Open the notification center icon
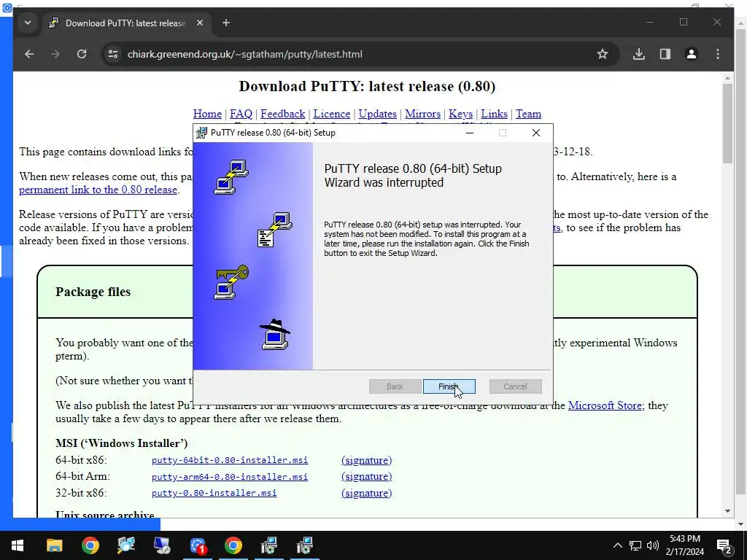 point(724,545)
